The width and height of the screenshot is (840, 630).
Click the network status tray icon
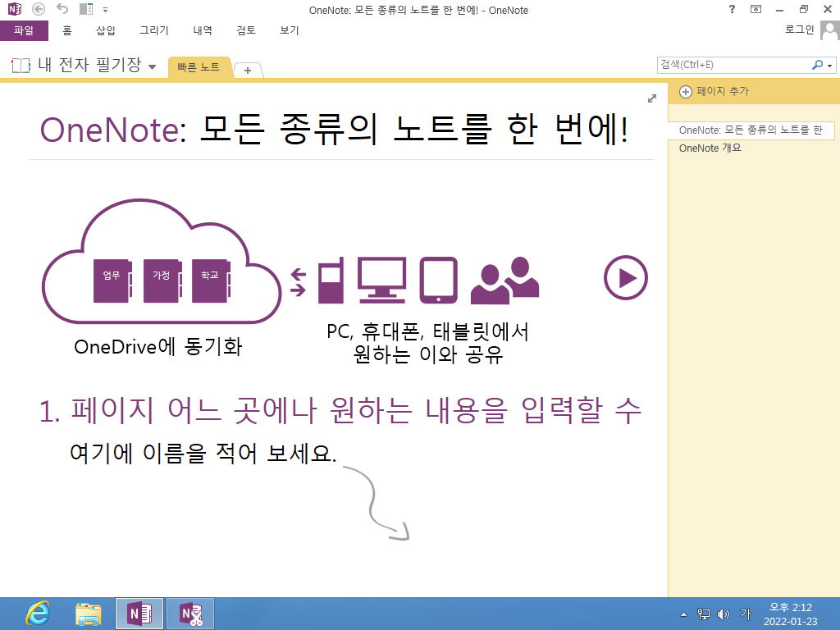[703, 614]
